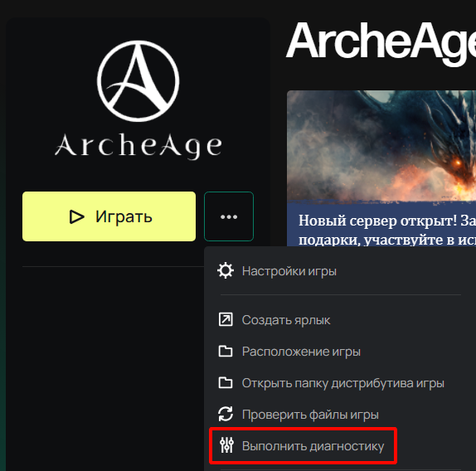Open the dragon news banner thumbnail

coord(381,146)
